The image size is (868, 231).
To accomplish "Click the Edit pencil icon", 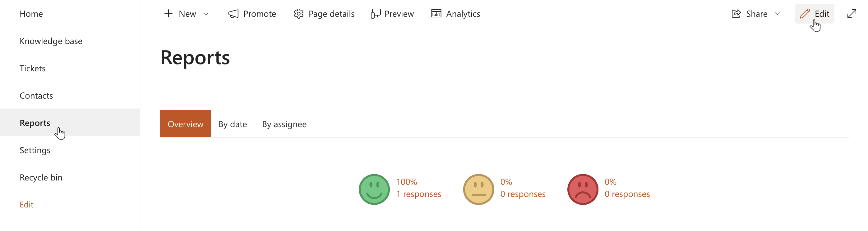I will point(805,14).
